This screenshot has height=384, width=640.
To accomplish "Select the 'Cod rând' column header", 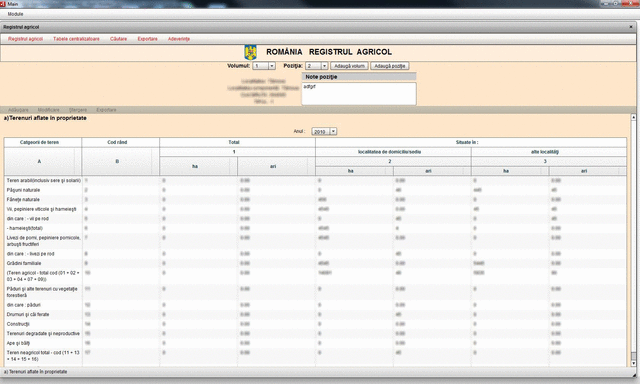I will point(120,142).
